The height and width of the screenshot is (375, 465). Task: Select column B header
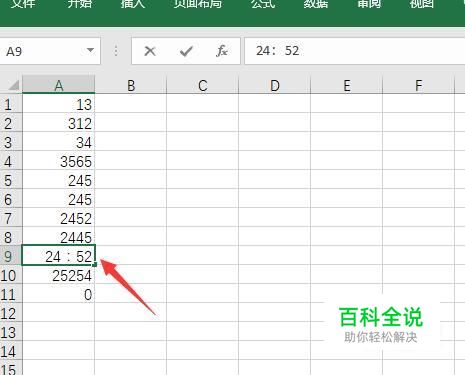pos(131,85)
